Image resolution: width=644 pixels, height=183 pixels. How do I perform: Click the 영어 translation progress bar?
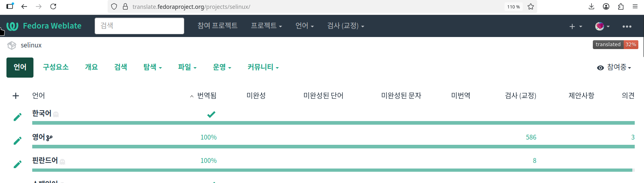click(333, 146)
